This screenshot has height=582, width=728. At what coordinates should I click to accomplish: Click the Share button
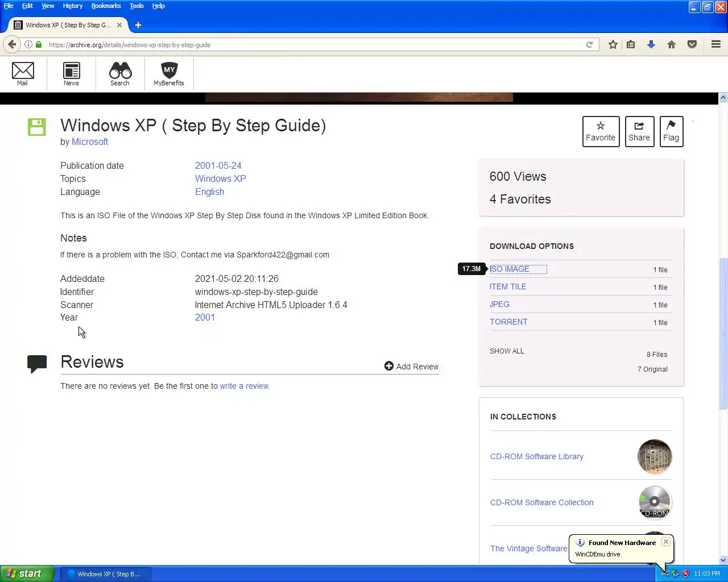click(639, 131)
